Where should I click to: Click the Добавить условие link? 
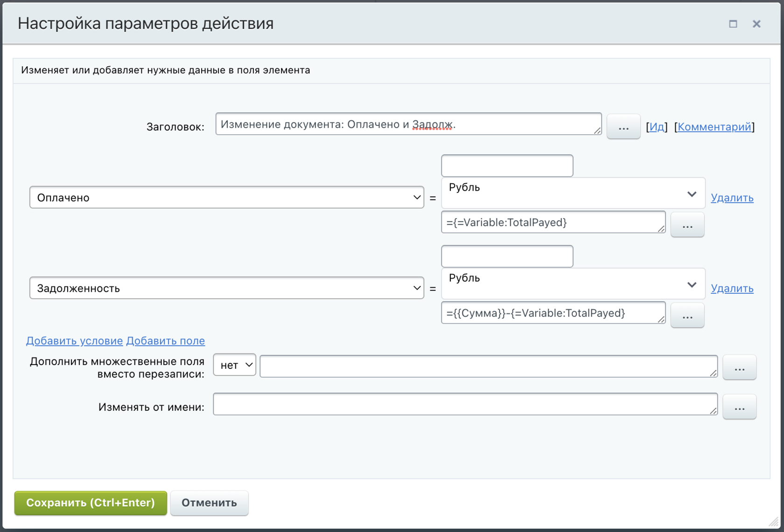click(74, 341)
